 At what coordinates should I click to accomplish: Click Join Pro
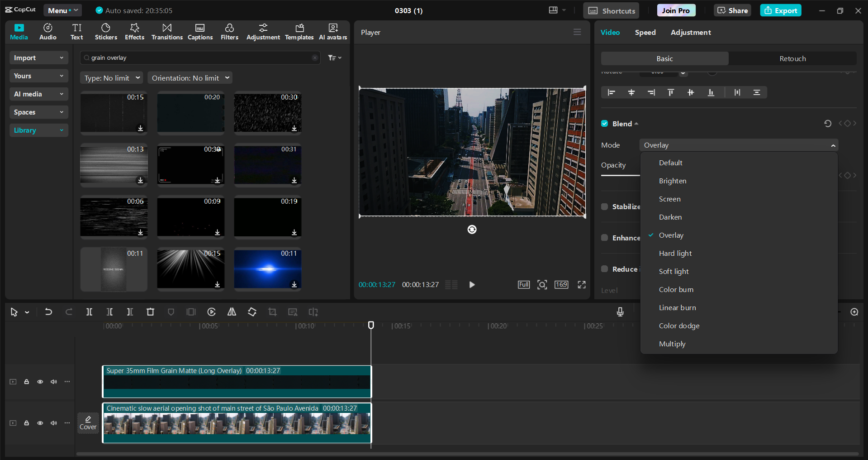coord(675,10)
